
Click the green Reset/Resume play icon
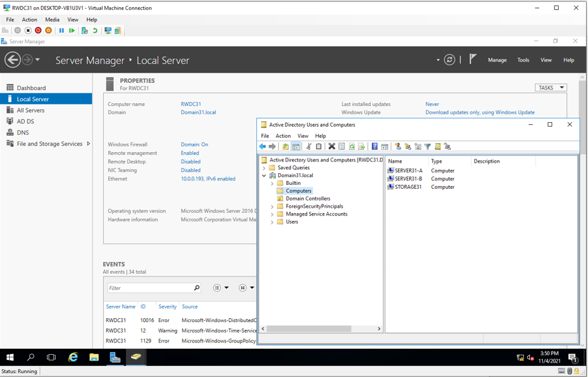72,31
